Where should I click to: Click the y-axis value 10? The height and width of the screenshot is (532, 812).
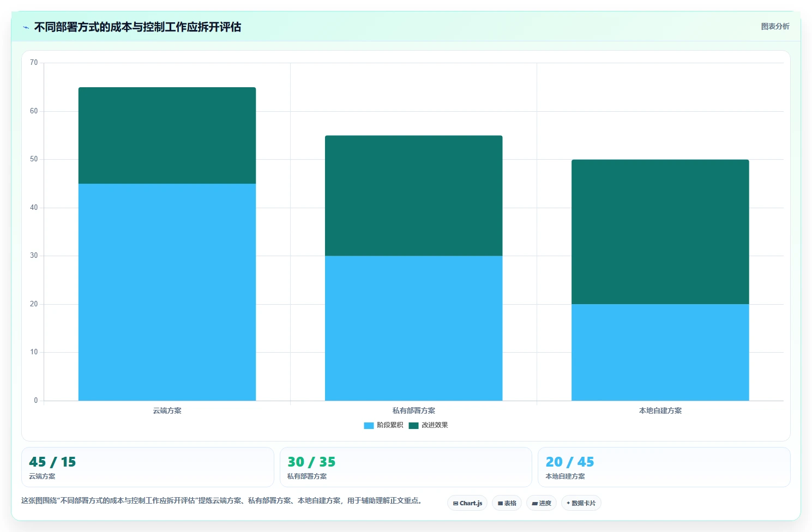pos(34,352)
